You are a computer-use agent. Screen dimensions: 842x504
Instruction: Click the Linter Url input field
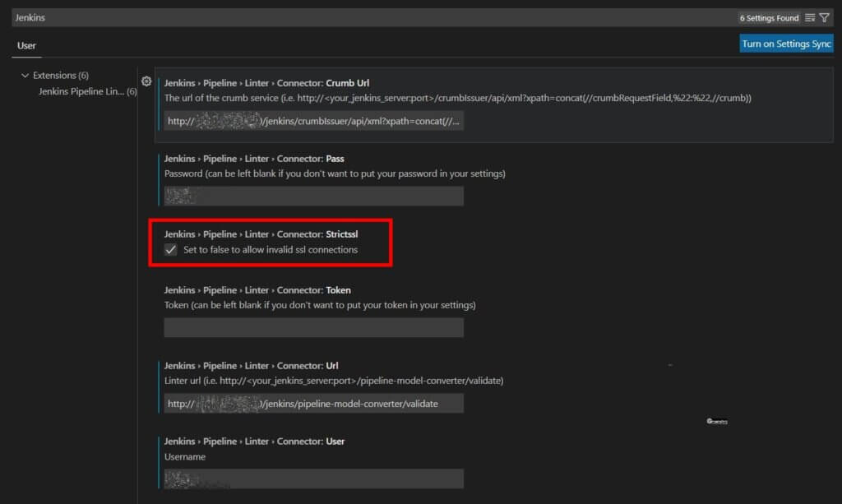click(313, 404)
